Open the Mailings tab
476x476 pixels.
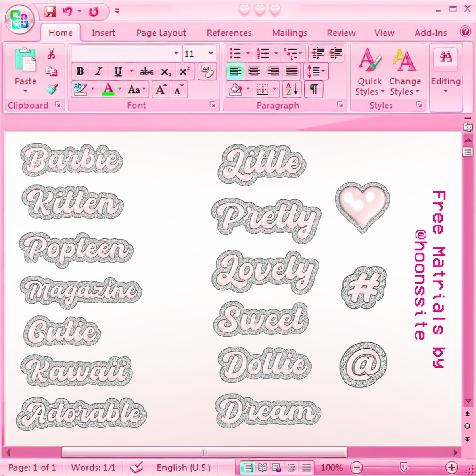click(290, 33)
